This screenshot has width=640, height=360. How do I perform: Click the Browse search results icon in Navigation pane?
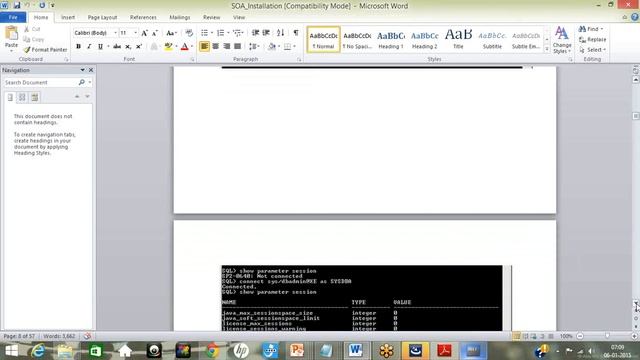tap(35, 97)
